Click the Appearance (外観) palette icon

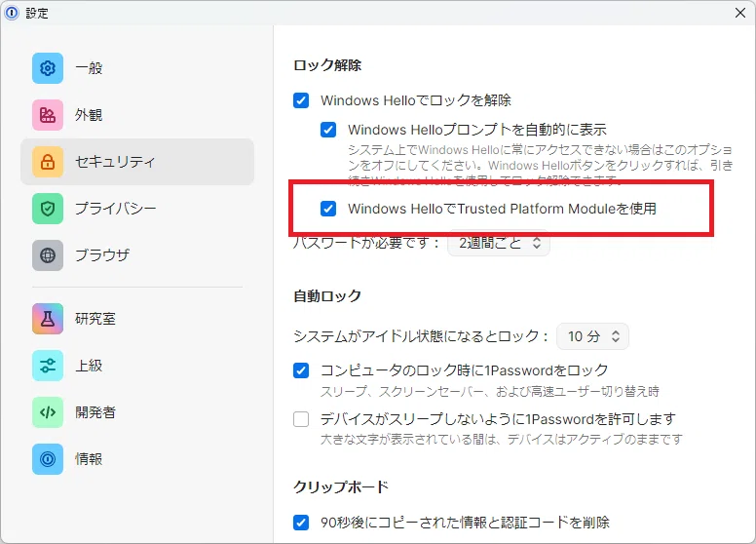tap(47, 115)
